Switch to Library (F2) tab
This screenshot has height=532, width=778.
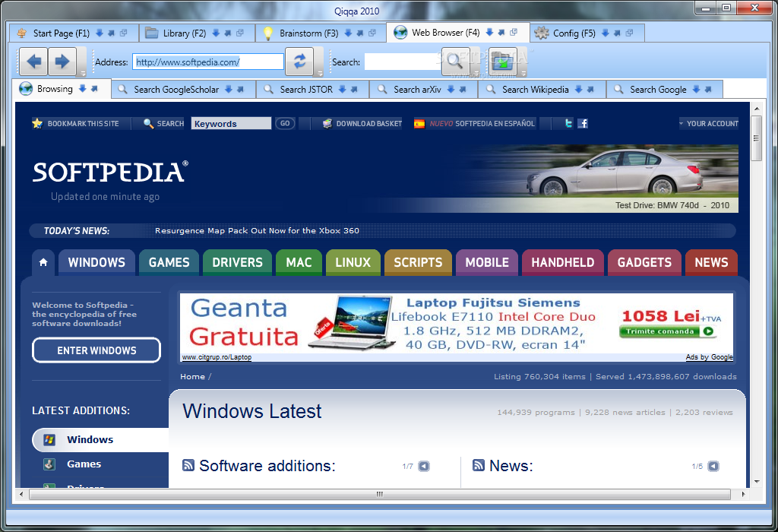click(184, 33)
